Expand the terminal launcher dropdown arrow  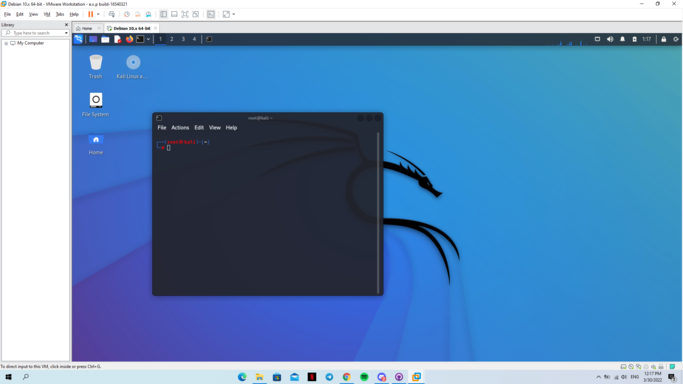(x=149, y=39)
